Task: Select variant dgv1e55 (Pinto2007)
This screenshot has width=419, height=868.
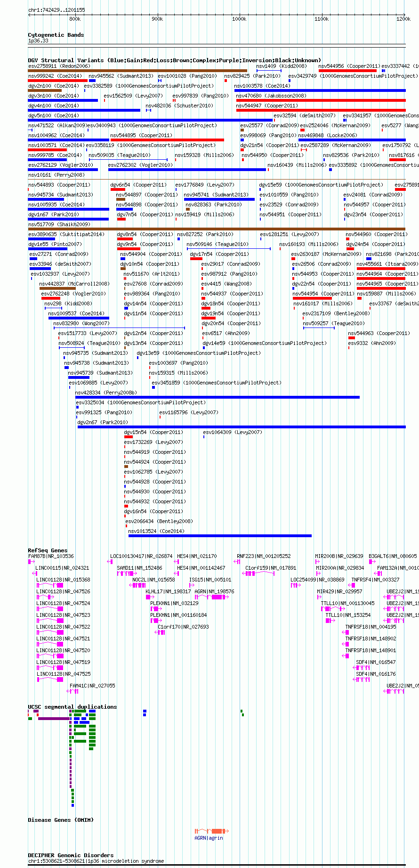Action: click(55, 244)
